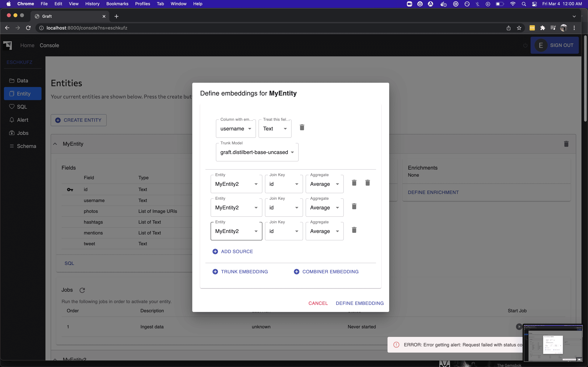The height and width of the screenshot is (367, 588).
Task: Open the Column with embedding username dropdown
Action: (x=235, y=129)
